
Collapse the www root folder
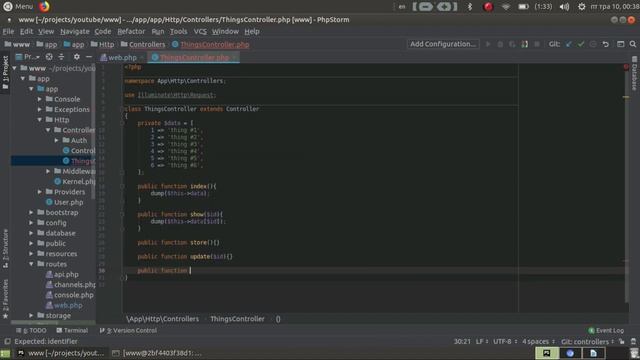click(x=15, y=68)
